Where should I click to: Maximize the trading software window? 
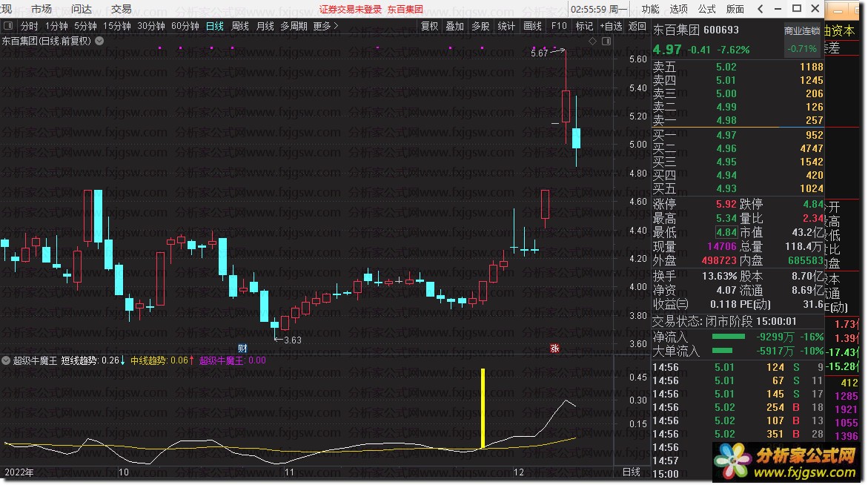pos(797,8)
